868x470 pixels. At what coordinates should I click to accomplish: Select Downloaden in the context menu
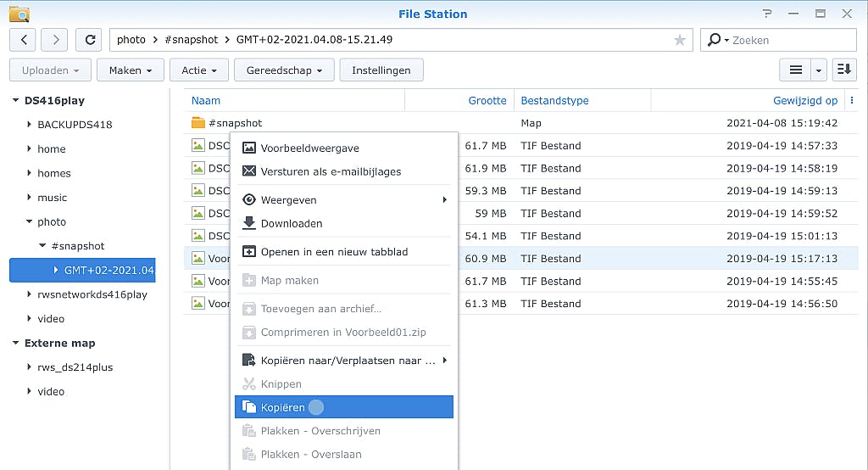click(x=291, y=223)
